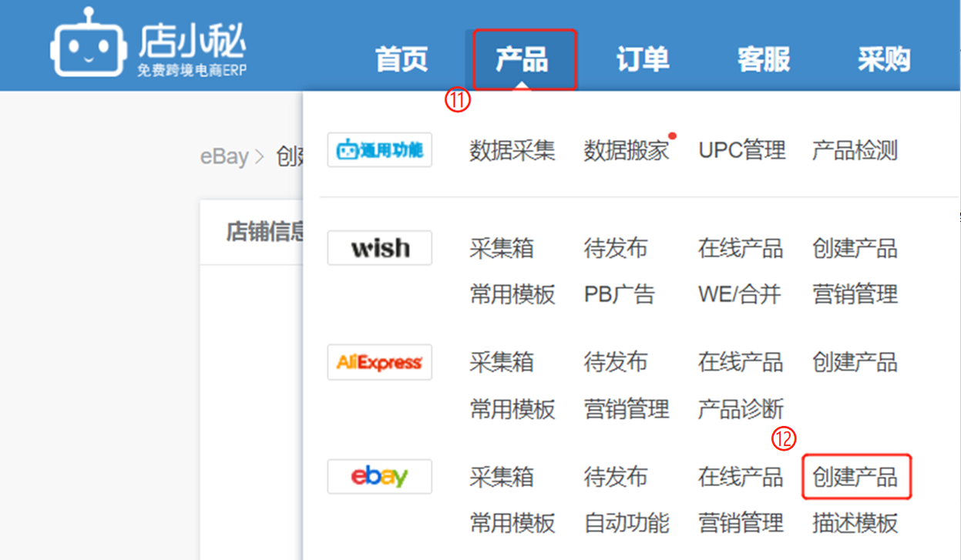Click the ebay platform logo
961x560 pixels.
(x=380, y=476)
